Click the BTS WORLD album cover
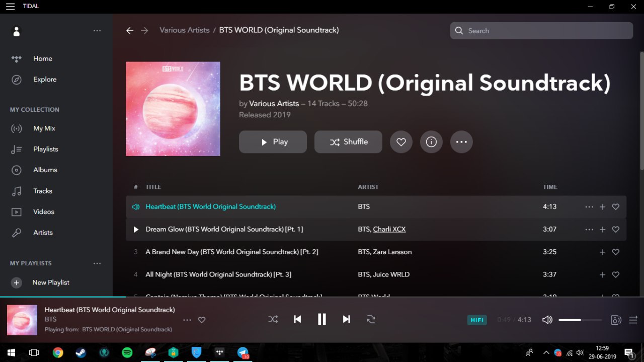This screenshot has height=362, width=644. pyautogui.click(x=173, y=109)
